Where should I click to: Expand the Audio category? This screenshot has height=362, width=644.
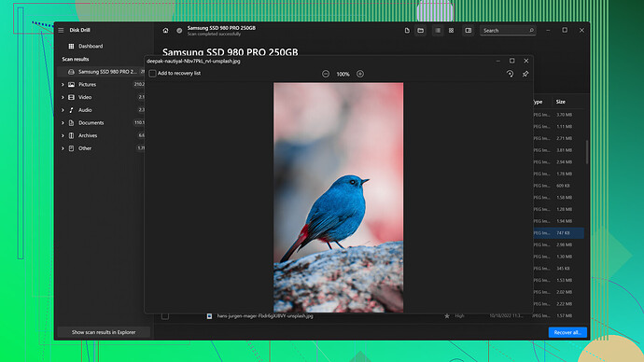63,110
